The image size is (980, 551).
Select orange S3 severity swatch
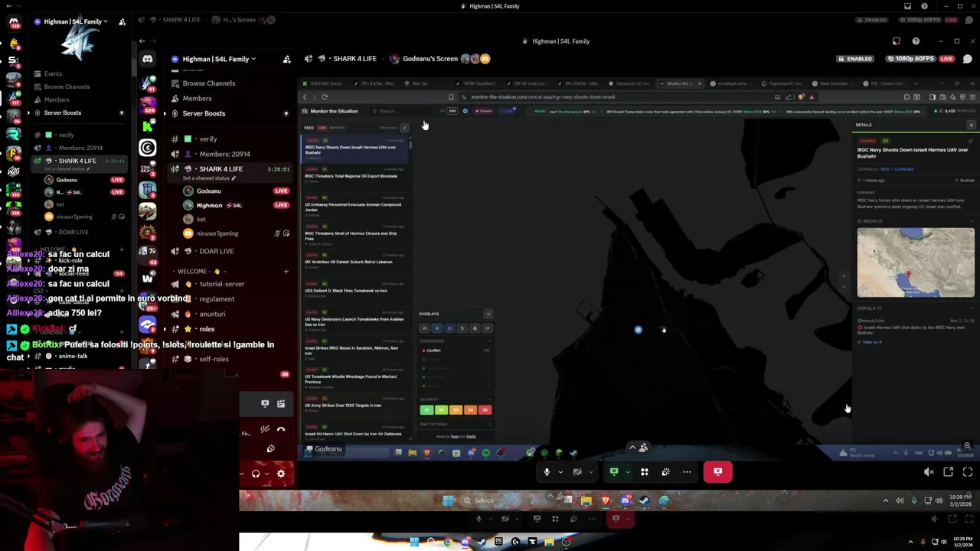coord(456,410)
